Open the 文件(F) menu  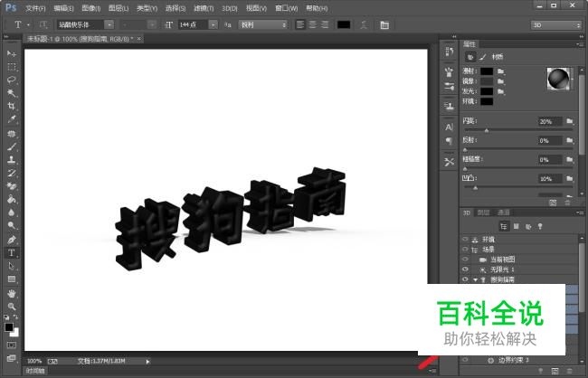[35, 8]
